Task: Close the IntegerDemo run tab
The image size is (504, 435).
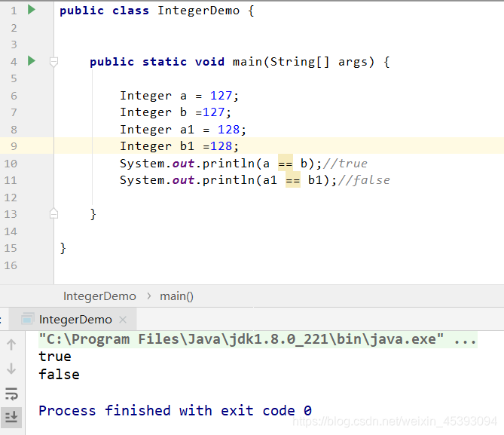Action: pos(123,320)
